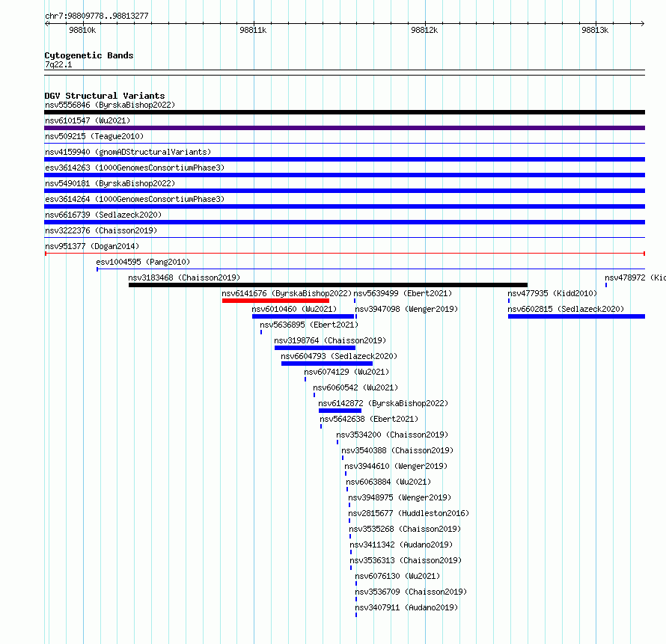This screenshot has width=666, height=644.
Task: Click nsv6076130 (Wu2021) label
Action: coord(397,576)
